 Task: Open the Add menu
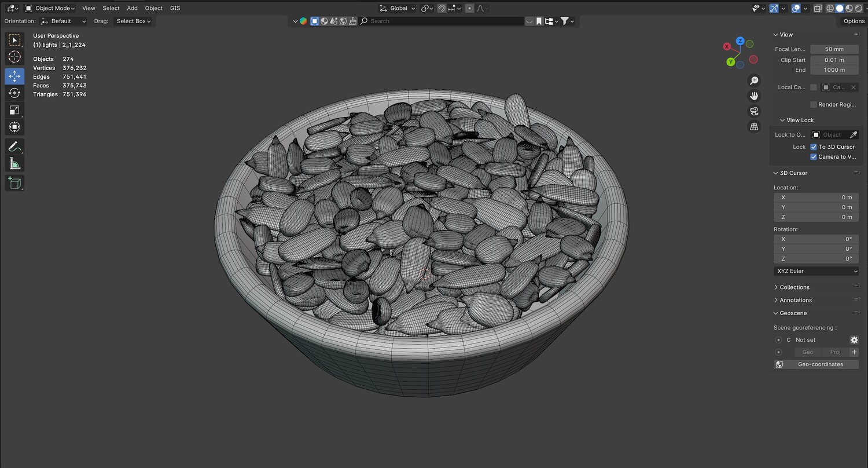(x=133, y=8)
